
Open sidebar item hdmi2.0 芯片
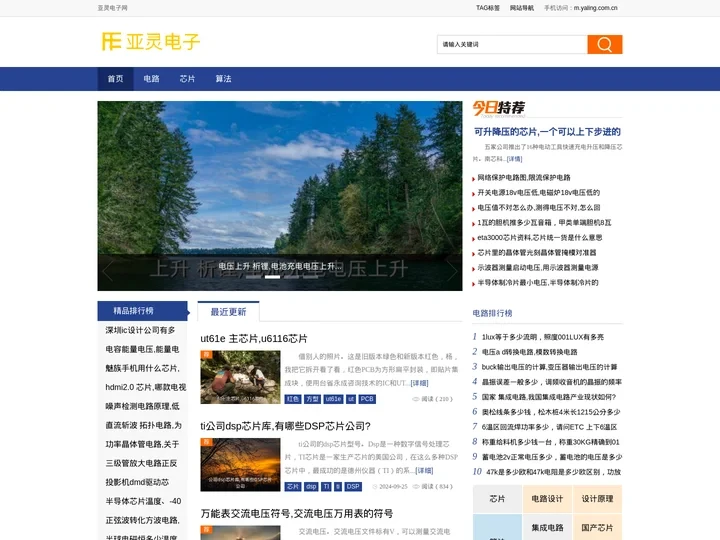tap(146, 388)
